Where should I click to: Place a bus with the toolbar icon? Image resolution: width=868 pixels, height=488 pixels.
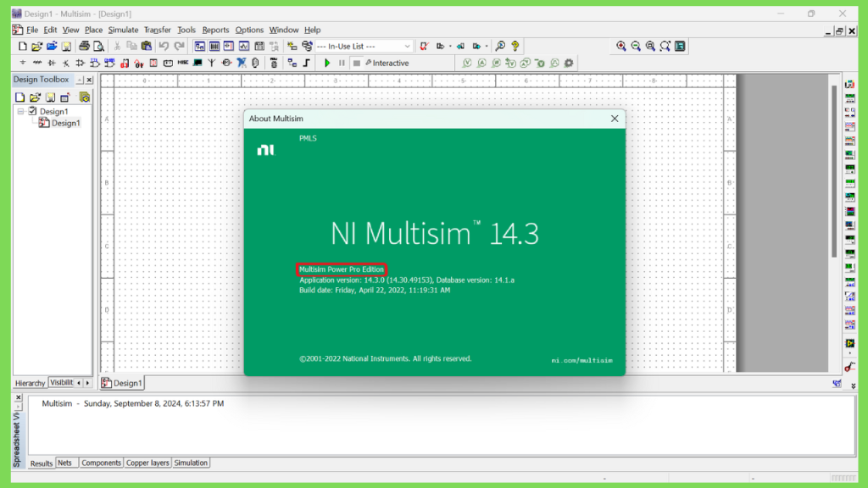point(307,63)
